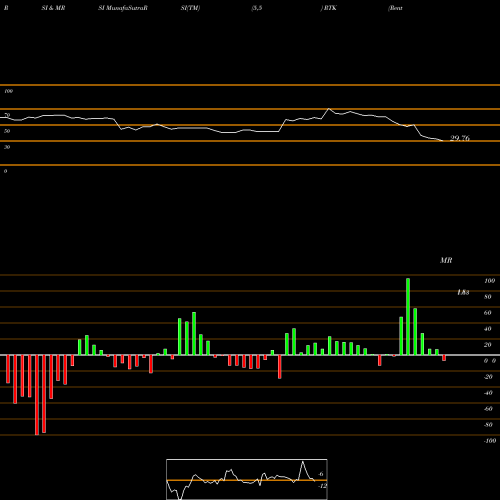Click the '-12' label in the mini chart
Image resolution: width=500 pixels, height=500 pixels.
[322, 486]
